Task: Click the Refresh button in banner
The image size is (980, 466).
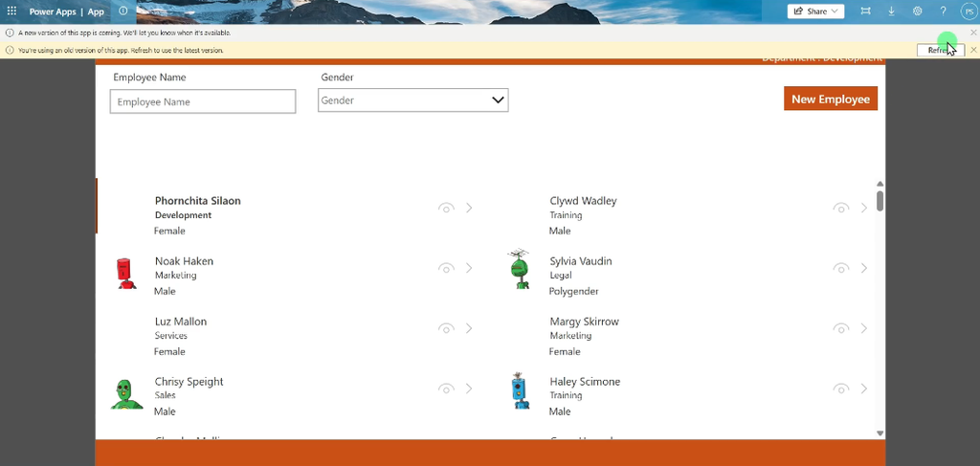Action: (941, 50)
